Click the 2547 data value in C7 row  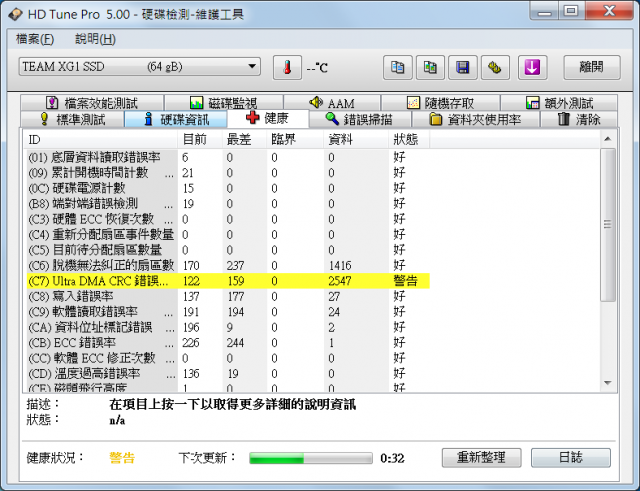(x=340, y=281)
